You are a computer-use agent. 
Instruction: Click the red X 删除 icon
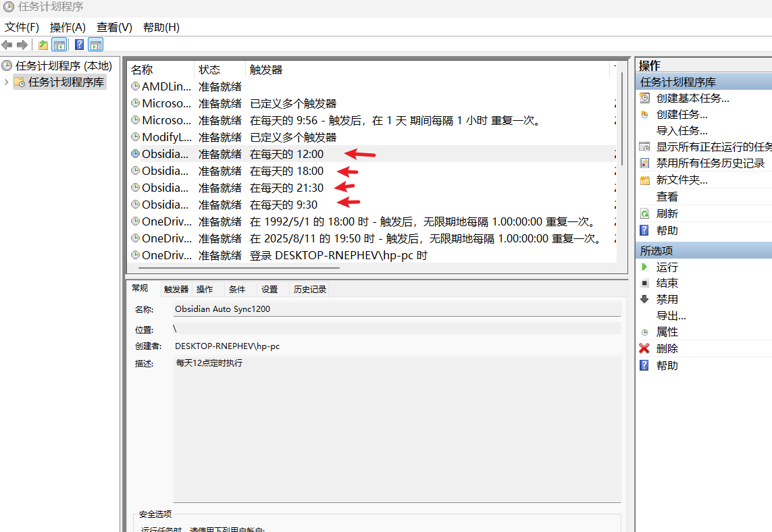click(x=644, y=348)
